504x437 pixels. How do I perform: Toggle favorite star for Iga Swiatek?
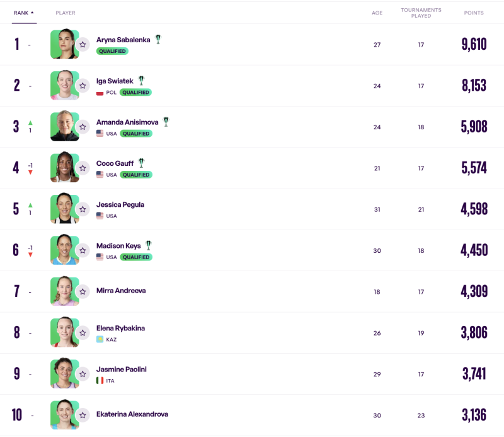[x=83, y=86]
